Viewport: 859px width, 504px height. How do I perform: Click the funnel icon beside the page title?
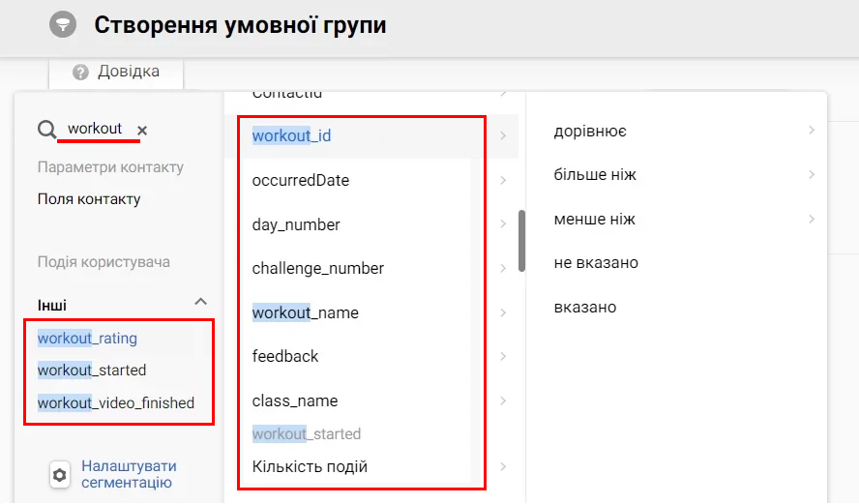pyautogui.click(x=63, y=24)
